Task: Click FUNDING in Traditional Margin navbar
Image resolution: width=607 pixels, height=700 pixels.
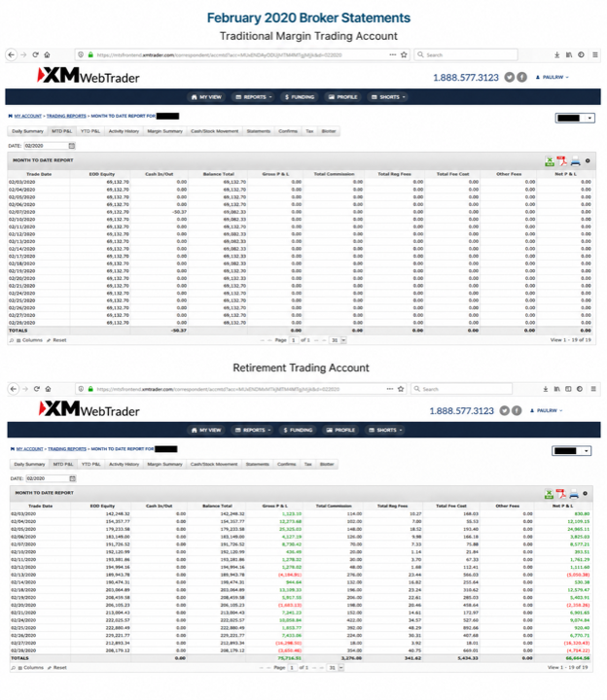Action: [300, 97]
